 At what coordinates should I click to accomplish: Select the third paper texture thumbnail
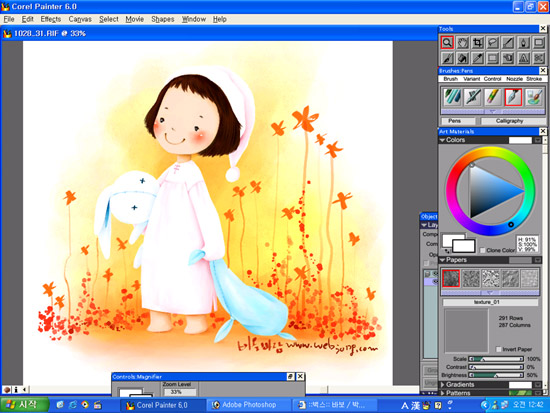tap(490, 278)
